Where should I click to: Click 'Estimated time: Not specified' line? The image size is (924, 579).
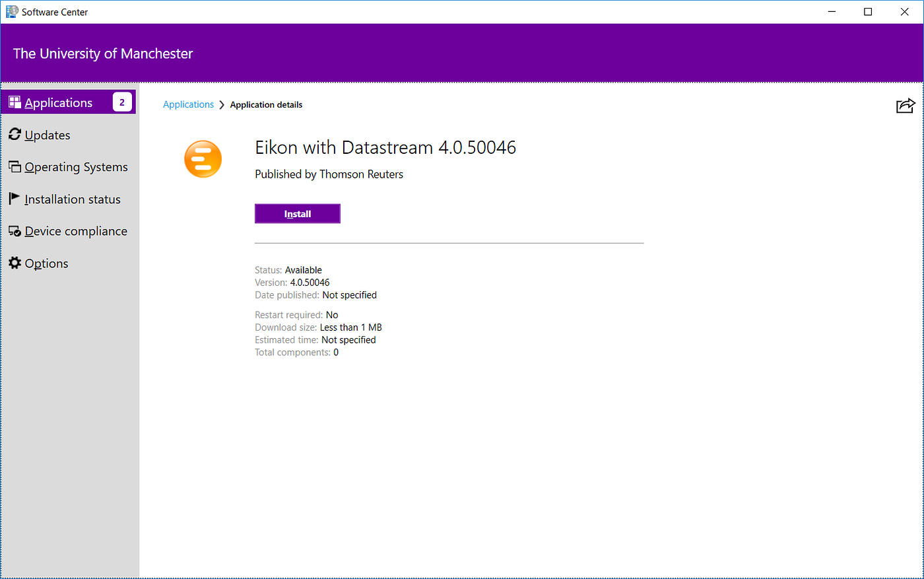(x=315, y=340)
